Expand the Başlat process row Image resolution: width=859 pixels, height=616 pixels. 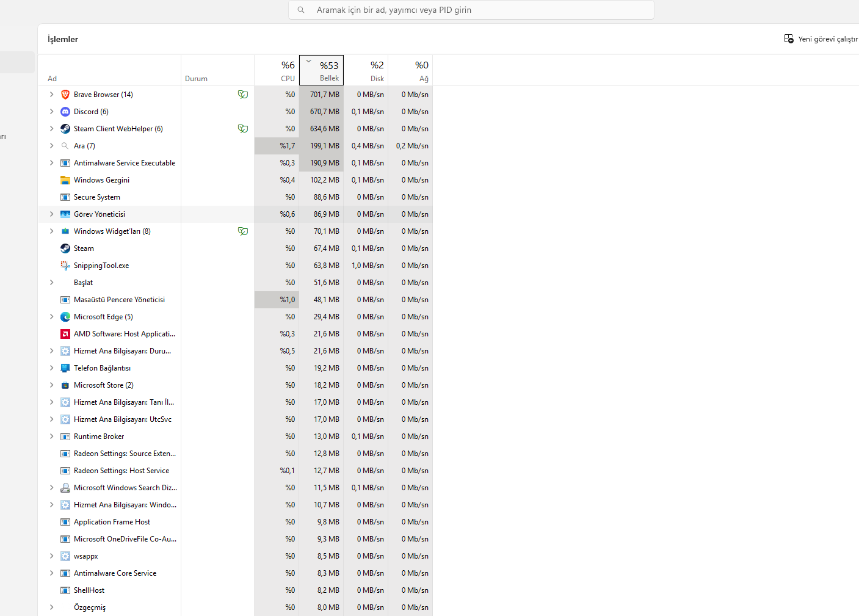[x=51, y=283]
